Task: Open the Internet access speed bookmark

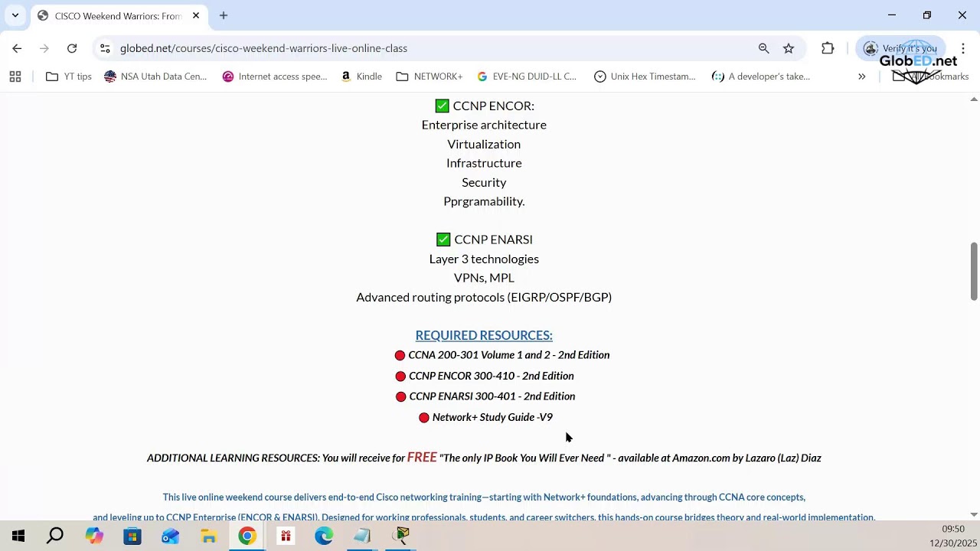Action: 275,77
